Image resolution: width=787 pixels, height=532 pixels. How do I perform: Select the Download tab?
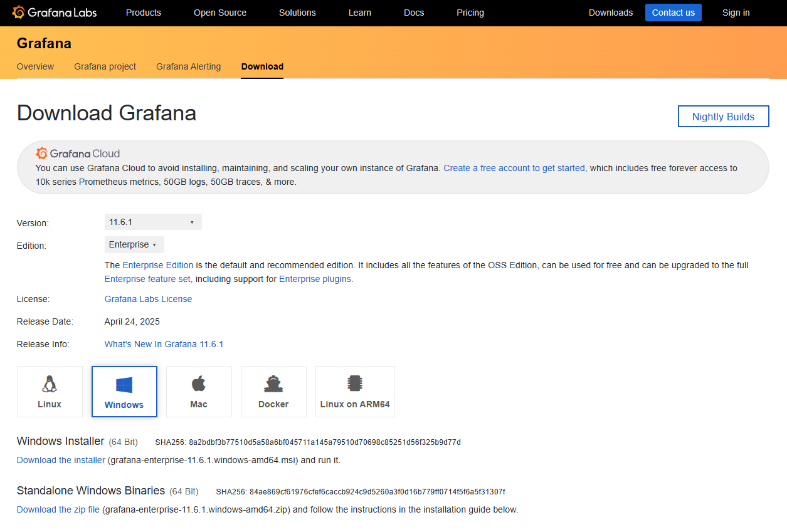tap(262, 66)
